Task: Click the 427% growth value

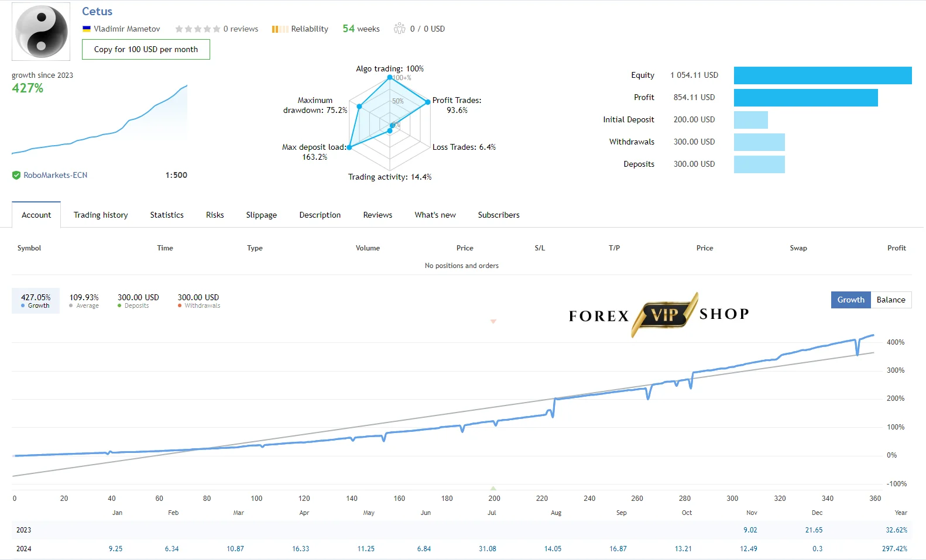Action: point(28,88)
